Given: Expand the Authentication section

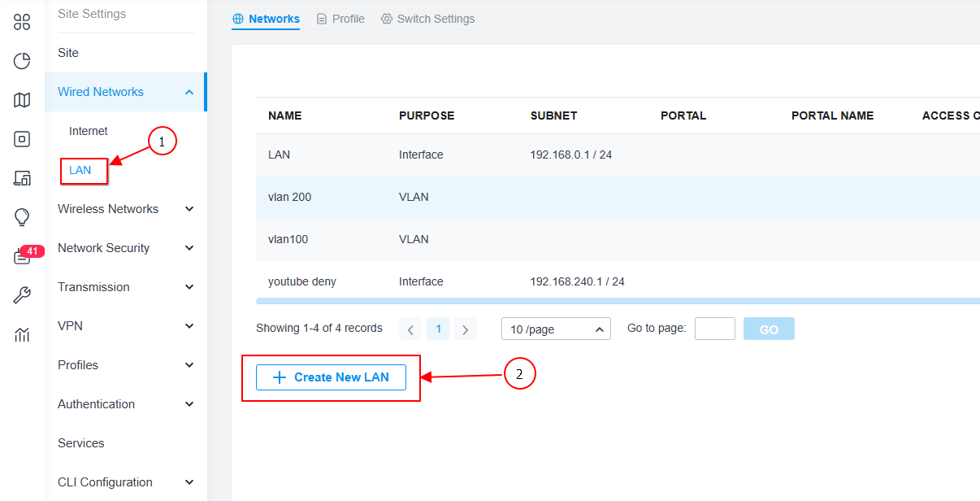Looking at the screenshot, I should pos(126,404).
